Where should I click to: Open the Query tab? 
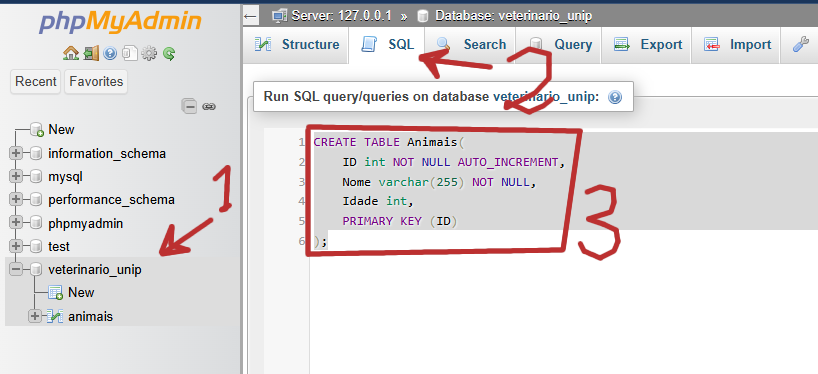point(559,45)
